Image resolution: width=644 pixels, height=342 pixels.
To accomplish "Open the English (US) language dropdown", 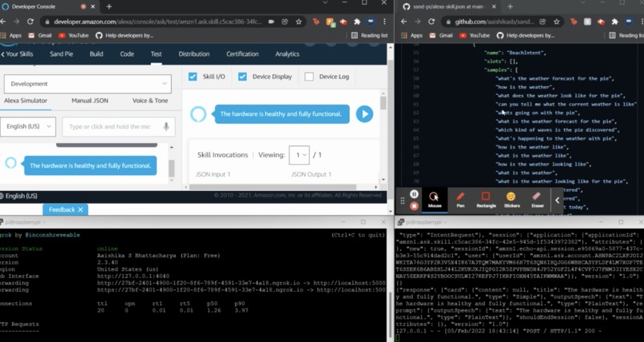I will 28,126.
